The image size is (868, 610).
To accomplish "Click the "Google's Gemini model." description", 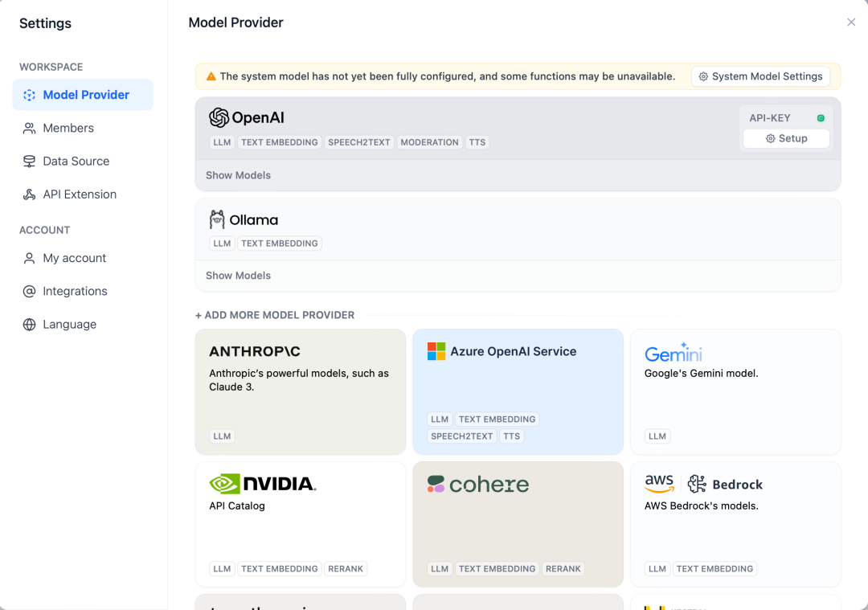I will (702, 374).
